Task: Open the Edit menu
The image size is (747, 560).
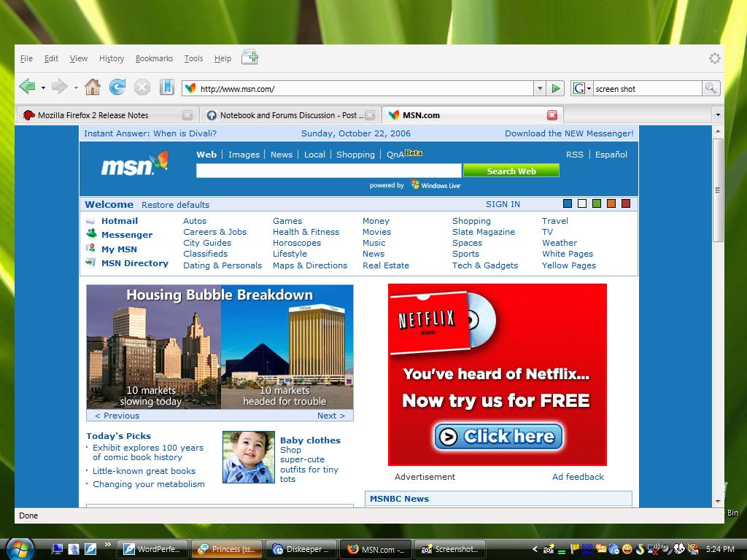Action: 51,58
